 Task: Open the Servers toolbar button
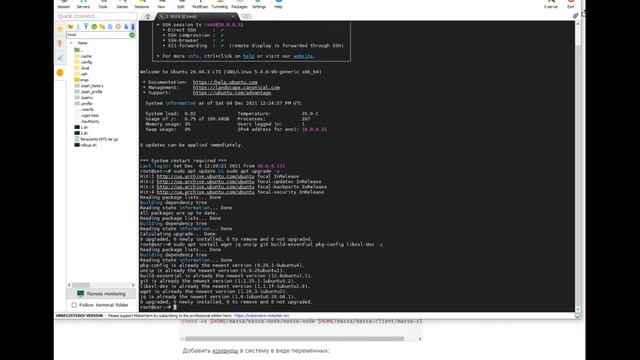pos(83,4)
